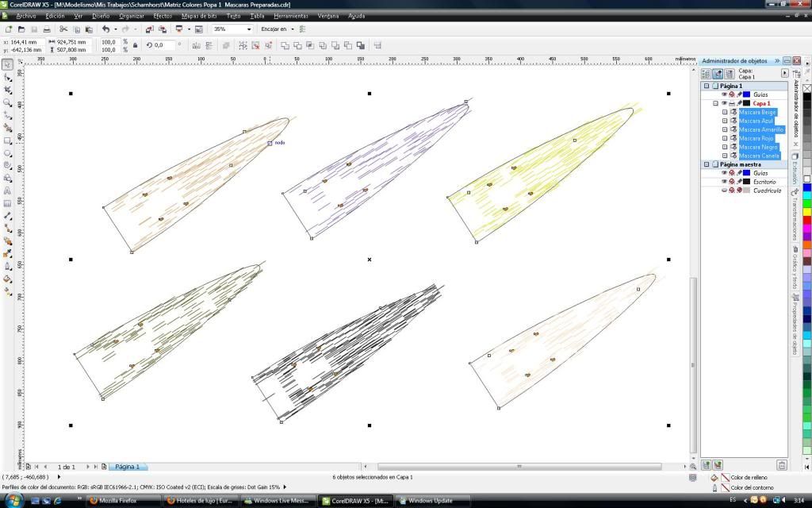
Task: Open the Encajar en dropdown
Action: coord(293,29)
